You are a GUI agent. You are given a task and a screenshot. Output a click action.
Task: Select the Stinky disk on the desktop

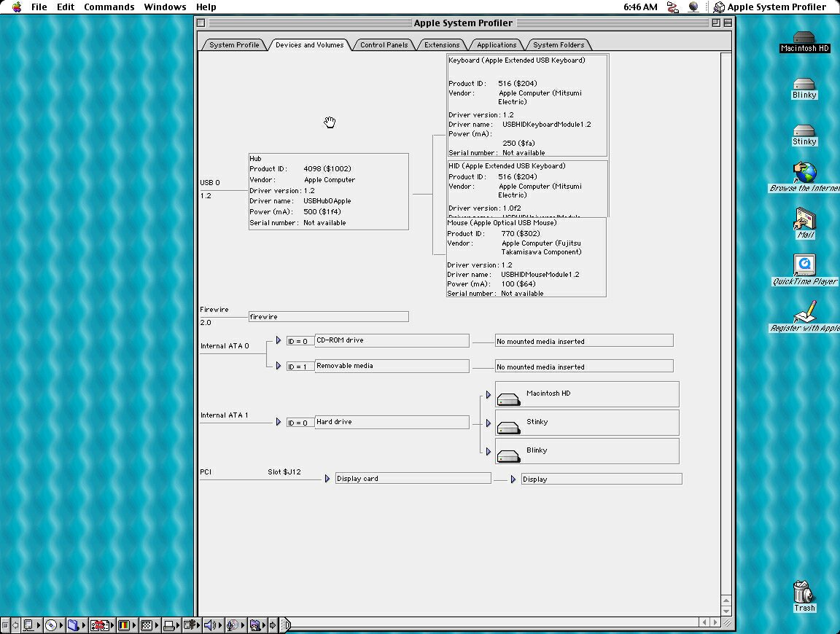tap(804, 135)
